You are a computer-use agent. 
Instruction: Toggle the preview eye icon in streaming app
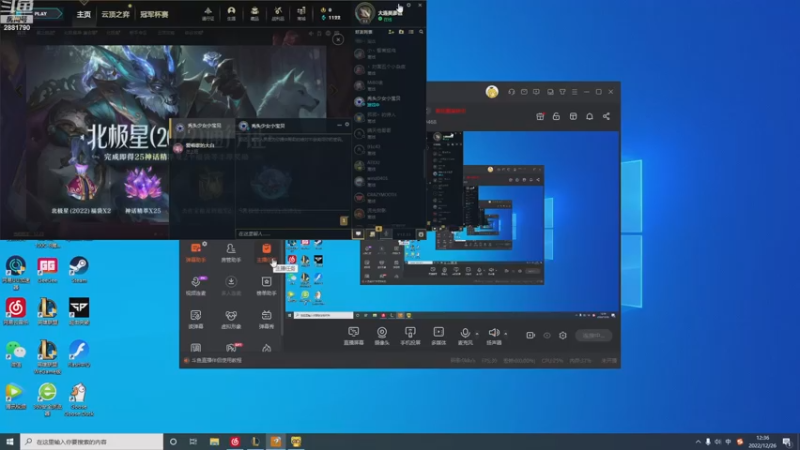pyautogui.click(x=547, y=335)
